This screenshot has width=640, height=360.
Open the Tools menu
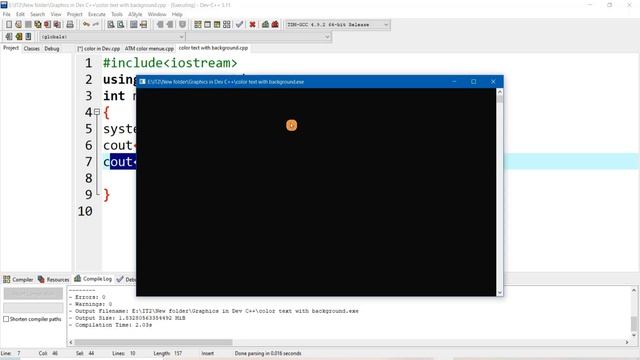117,14
